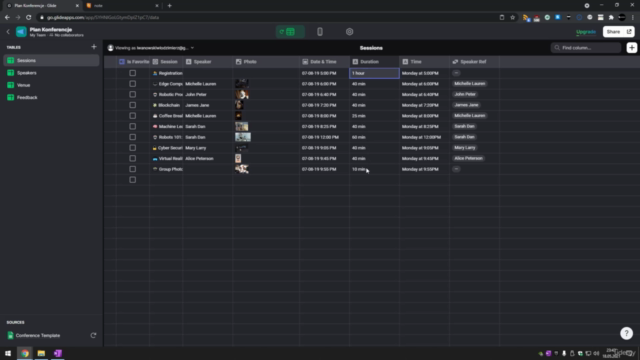
Task: Toggle Is Favorite for Group Photo row
Action: coord(133,169)
